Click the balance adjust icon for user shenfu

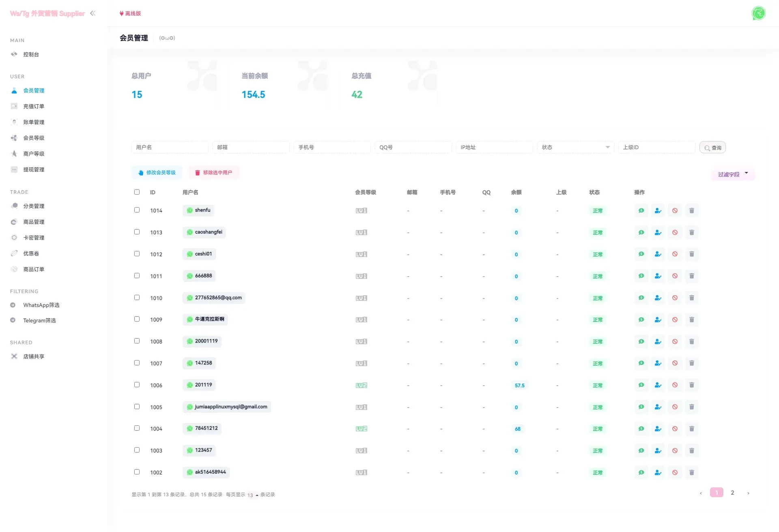pos(641,210)
